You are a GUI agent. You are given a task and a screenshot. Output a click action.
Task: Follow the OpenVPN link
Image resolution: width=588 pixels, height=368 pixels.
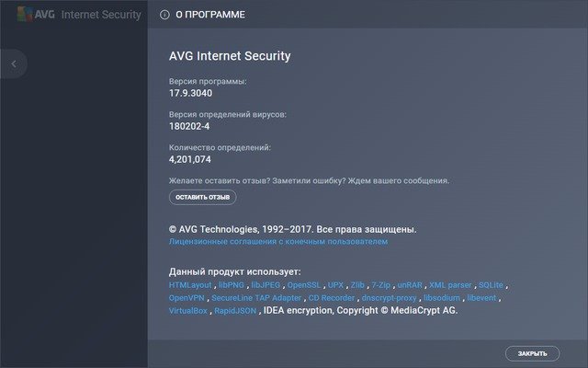tap(187, 298)
